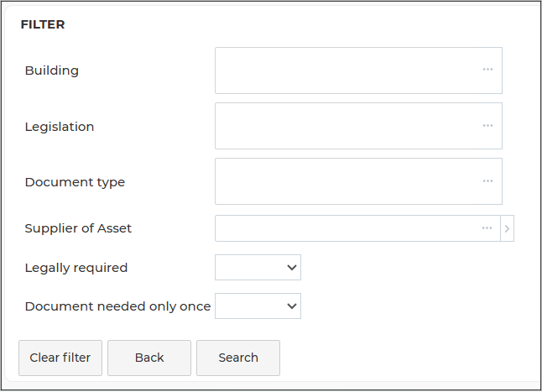
Task: Click the Legislation label
Action: (60, 127)
